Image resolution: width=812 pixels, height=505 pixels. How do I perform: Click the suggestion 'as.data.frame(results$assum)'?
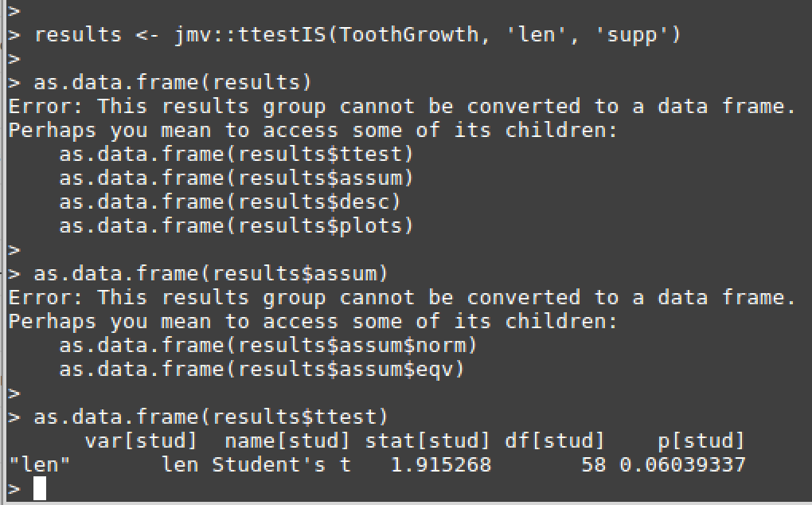pyautogui.click(x=236, y=178)
